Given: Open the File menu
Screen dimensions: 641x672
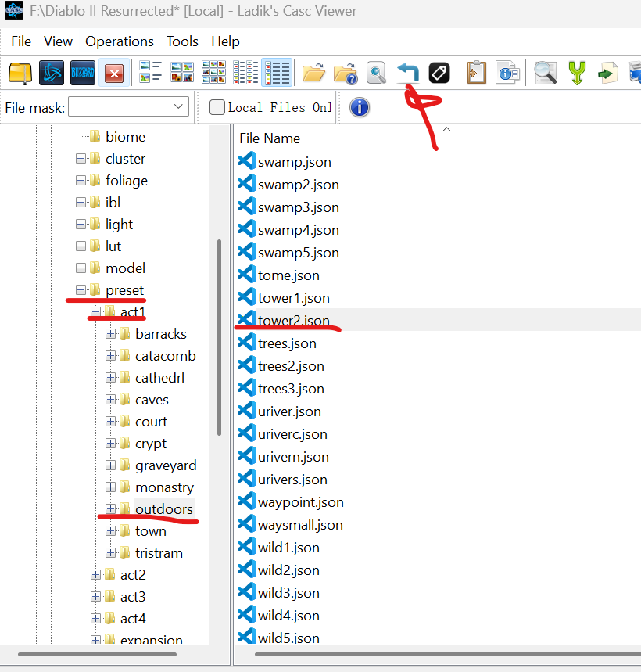Looking at the screenshot, I should coord(21,41).
